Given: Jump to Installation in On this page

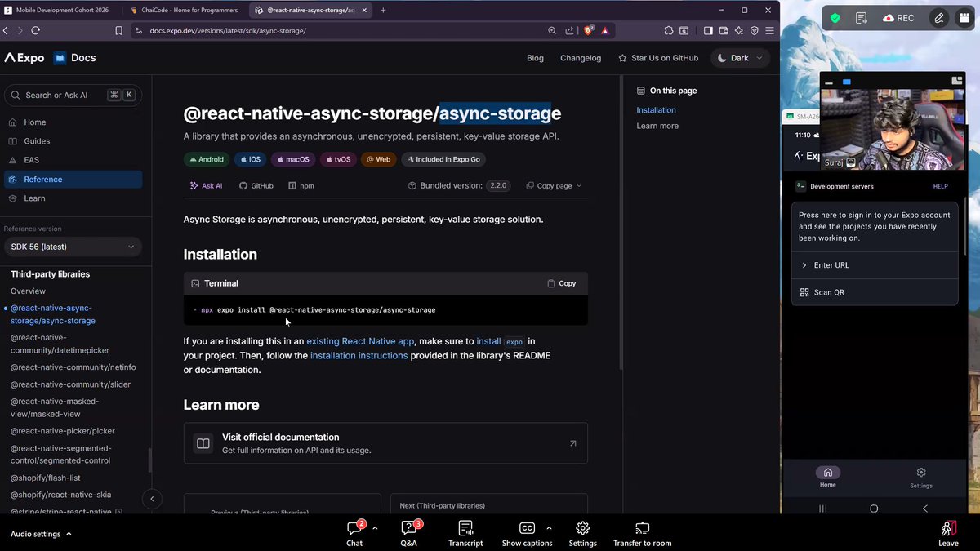Looking at the screenshot, I should [x=656, y=109].
